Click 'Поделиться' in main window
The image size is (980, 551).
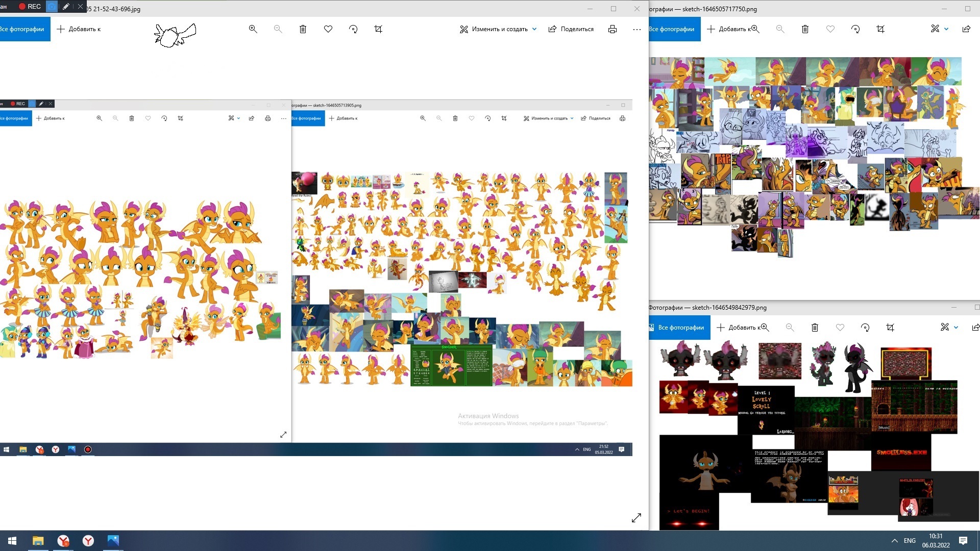pos(571,29)
